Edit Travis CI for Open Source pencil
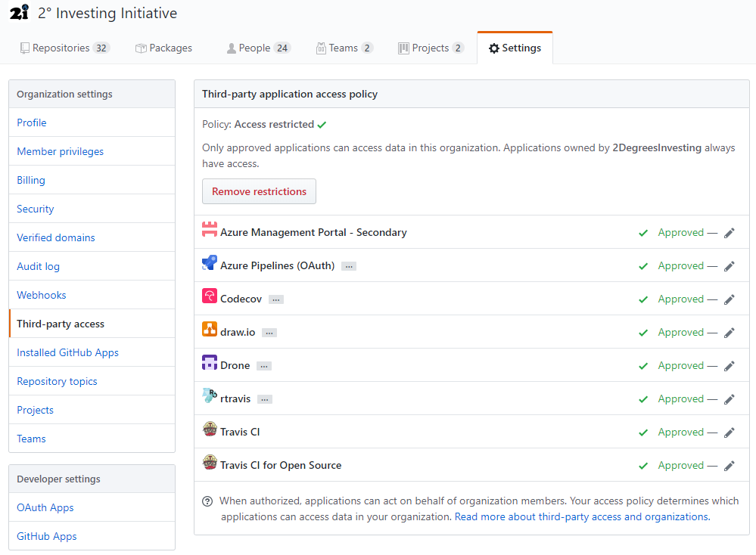This screenshot has height=555, width=756. click(x=729, y=466)
